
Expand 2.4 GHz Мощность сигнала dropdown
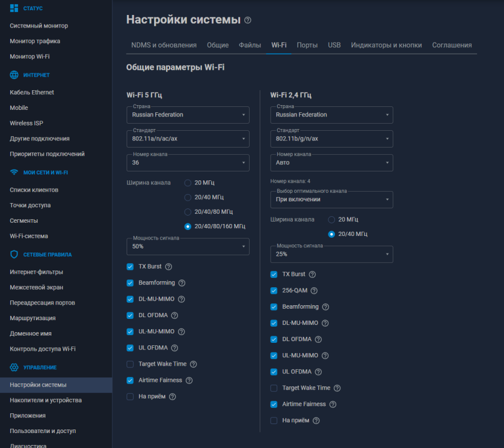pos(331,254)
